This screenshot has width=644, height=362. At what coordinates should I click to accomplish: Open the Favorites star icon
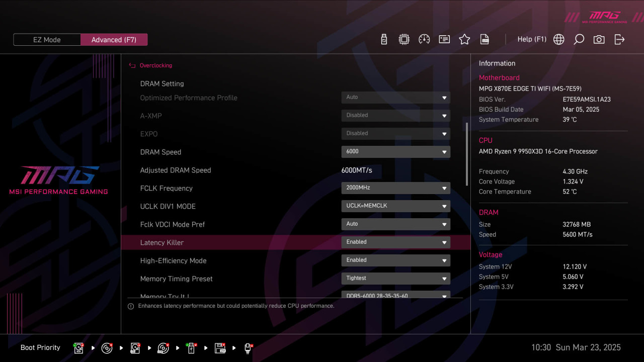[x=464, y=39]
